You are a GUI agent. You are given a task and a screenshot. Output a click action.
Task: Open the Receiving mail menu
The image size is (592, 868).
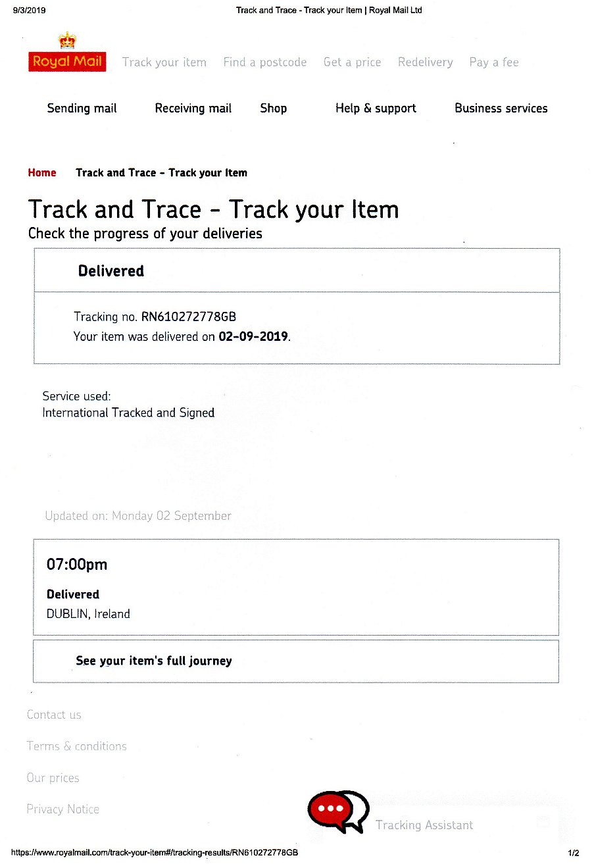pyautogui.click(x=193, y=109)
